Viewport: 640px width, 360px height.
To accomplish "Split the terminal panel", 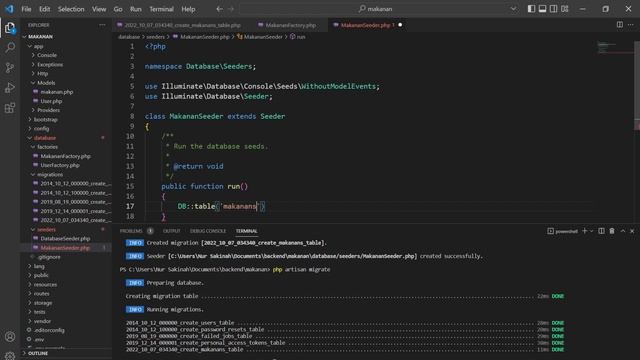I will click(x=601, y=231).
